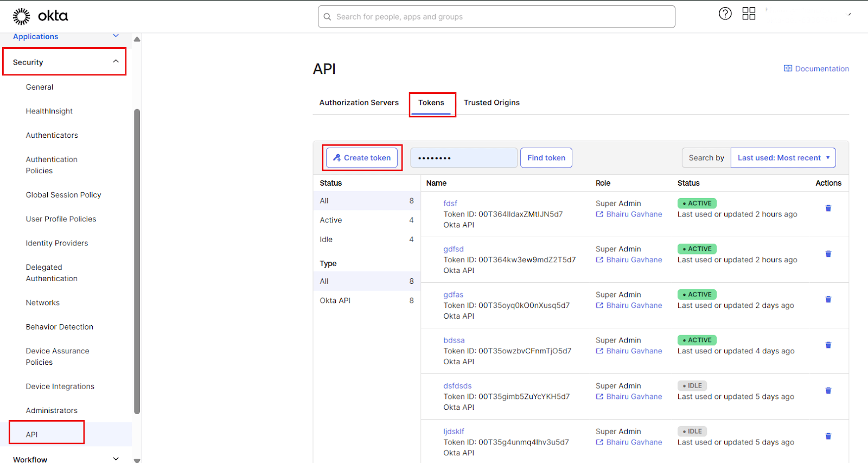Open User Profile Policies

click(61, 219)
